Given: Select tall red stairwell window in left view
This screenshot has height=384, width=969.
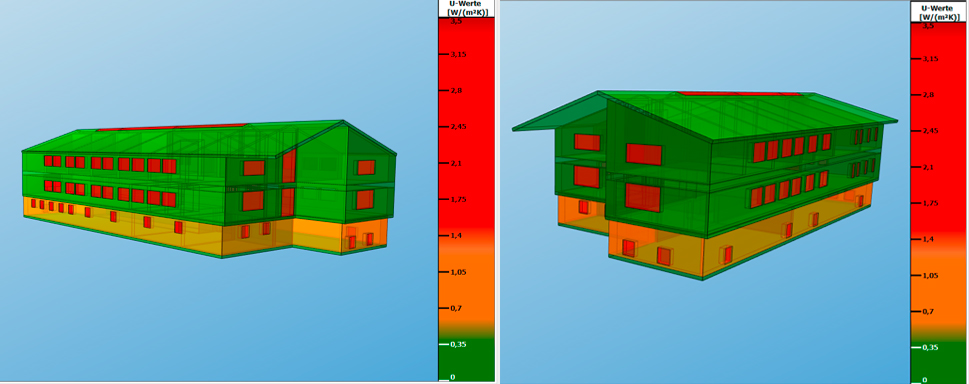Looking at the screenshot, I should pyautogui.click(x=289, y=166).
